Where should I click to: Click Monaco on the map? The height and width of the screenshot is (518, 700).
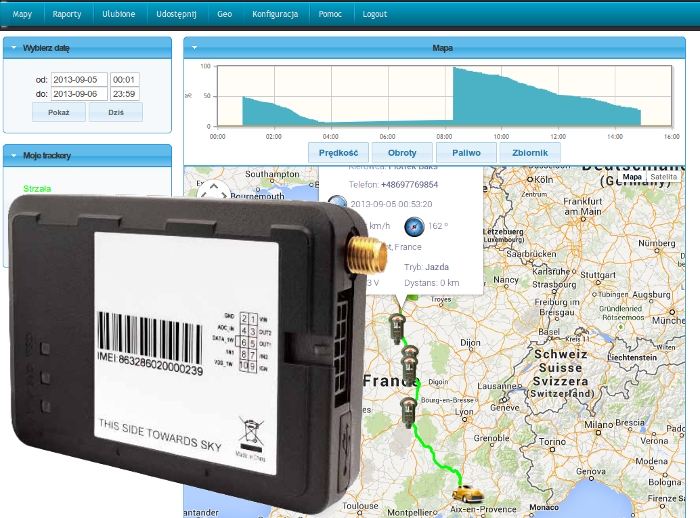[544, 507]
